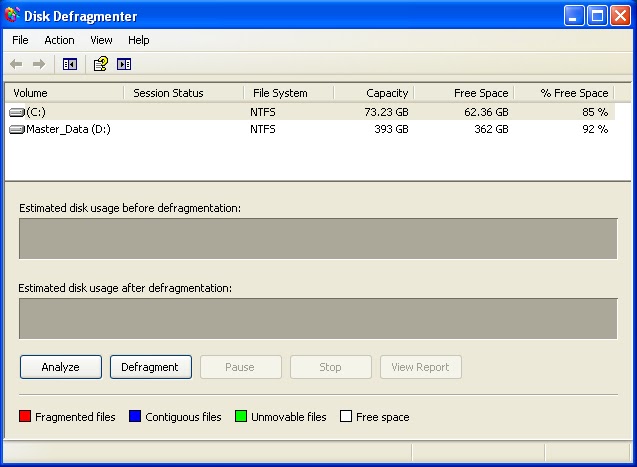
Task: Maximize the Disk Defragmenter window
Action: click(x=598, y=16)
